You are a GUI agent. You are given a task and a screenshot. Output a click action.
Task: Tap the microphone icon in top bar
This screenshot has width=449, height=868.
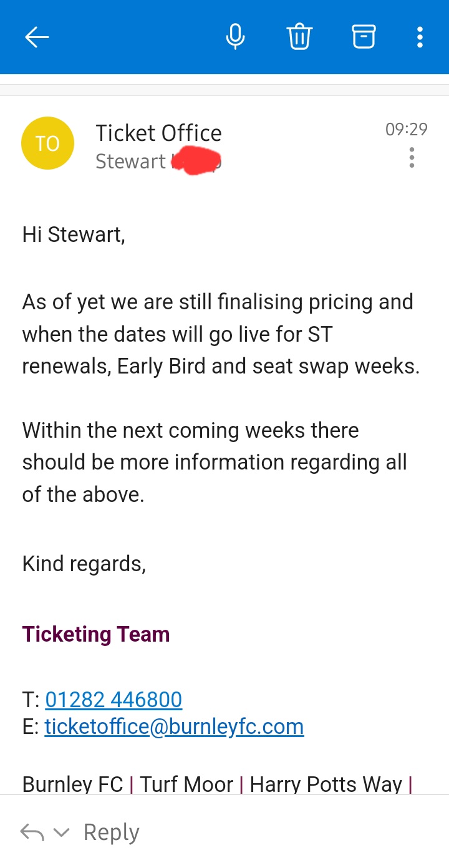(x=235, y=37)
